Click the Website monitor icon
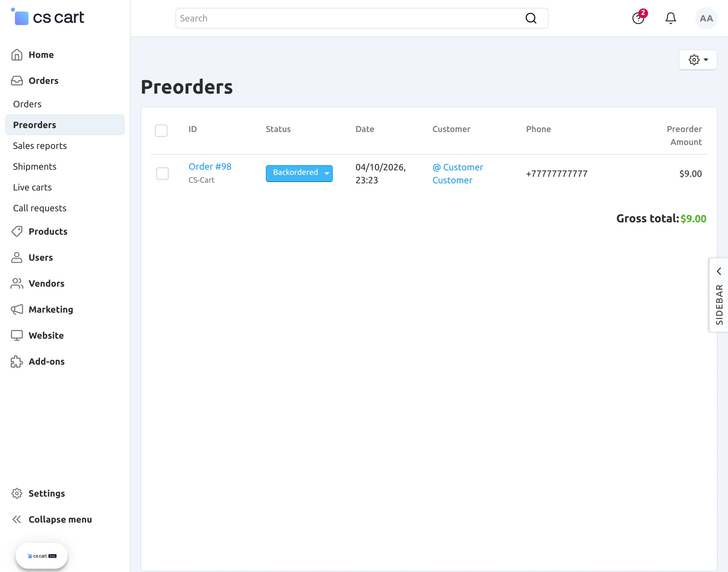 click(x=17, y=335)
